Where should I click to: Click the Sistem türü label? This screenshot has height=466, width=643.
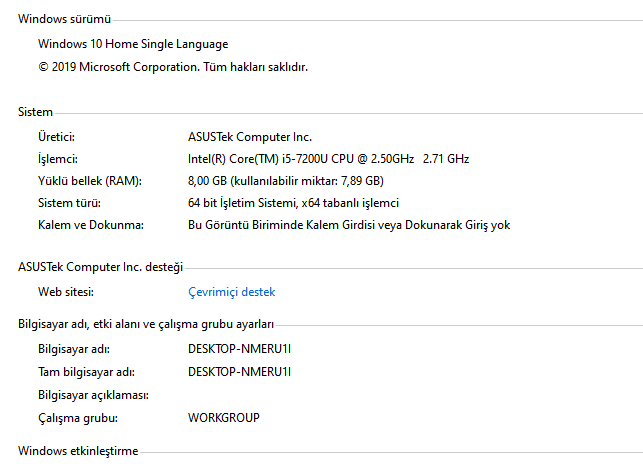[x=69, y=203]
